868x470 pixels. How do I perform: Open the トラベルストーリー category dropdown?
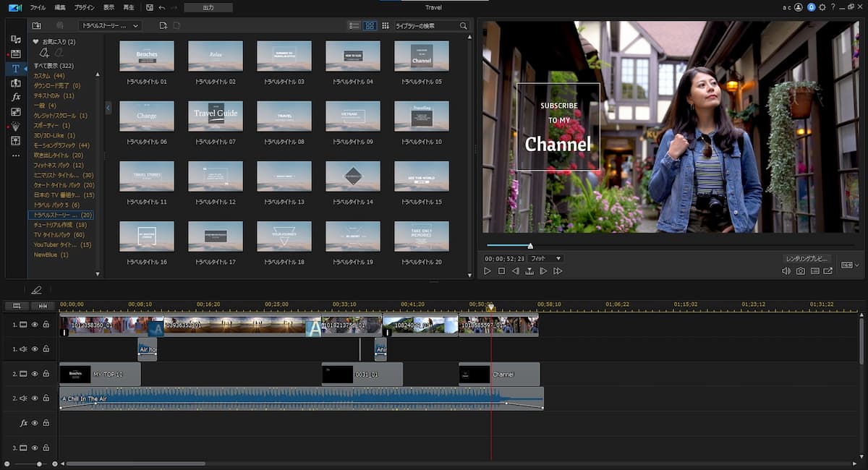tap(110, 26)
